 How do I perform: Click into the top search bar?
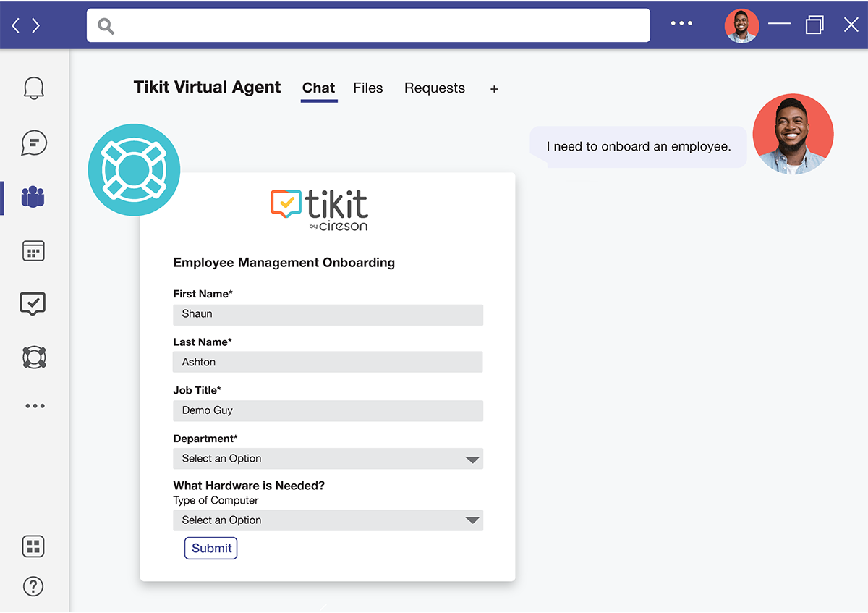pyautogui.click(x=368, y=25)
